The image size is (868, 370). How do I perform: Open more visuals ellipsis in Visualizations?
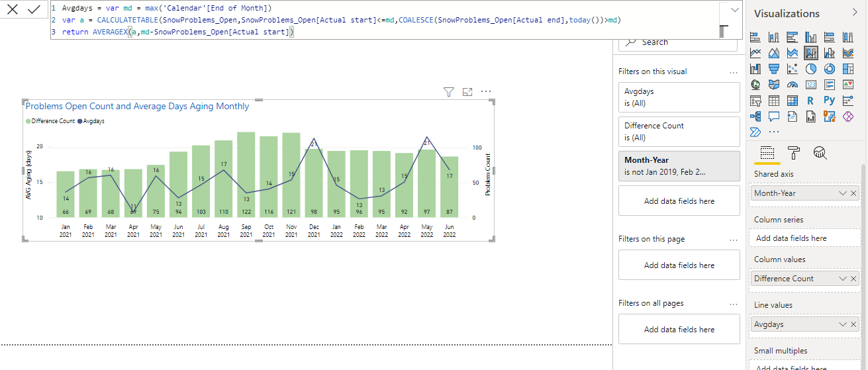[774, 132]
